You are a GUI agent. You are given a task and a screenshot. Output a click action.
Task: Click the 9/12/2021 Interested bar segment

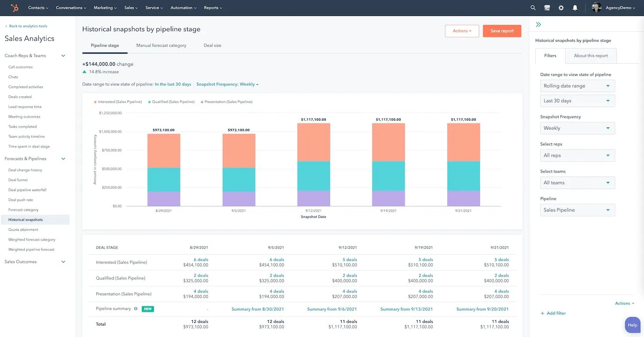313,142
